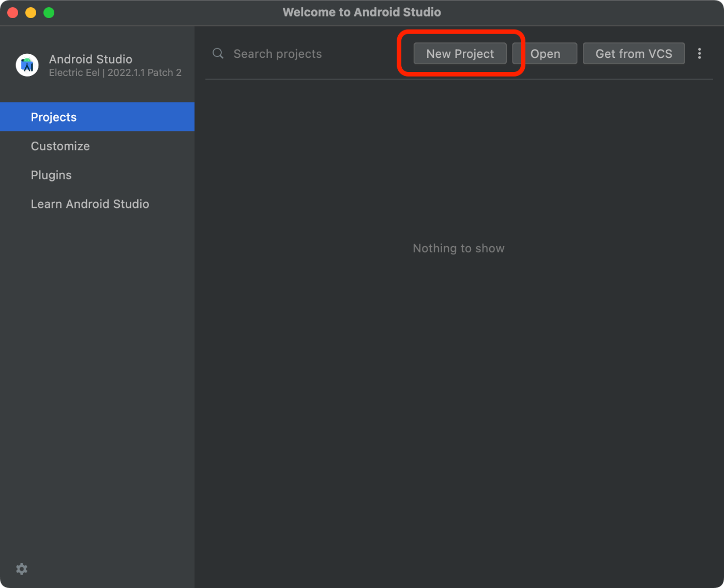Close the window with red button
Screen dimensions: 724x588
[x=13, y=12]
